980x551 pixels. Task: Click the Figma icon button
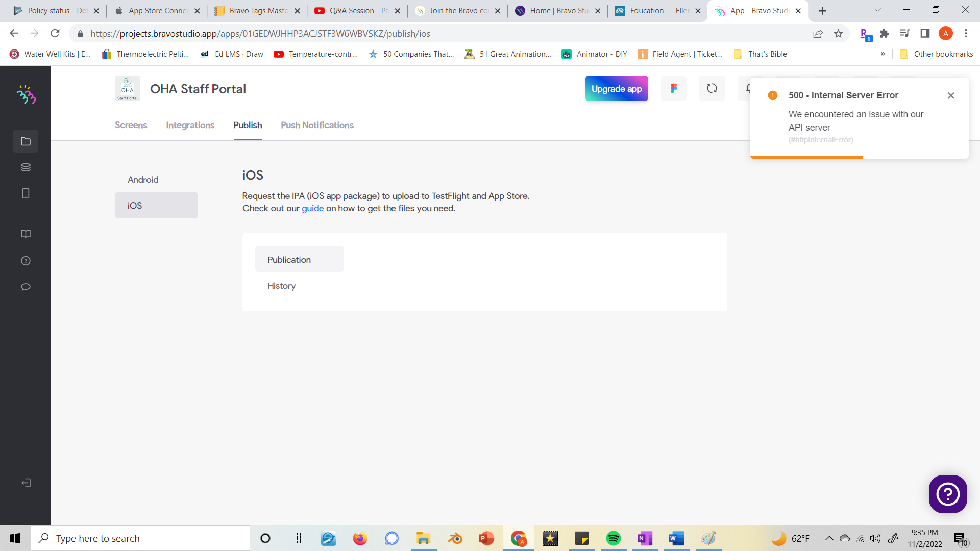674,88
